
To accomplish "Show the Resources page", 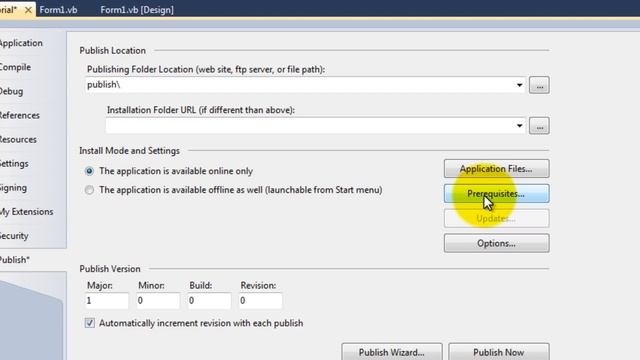I will [18, 139].
